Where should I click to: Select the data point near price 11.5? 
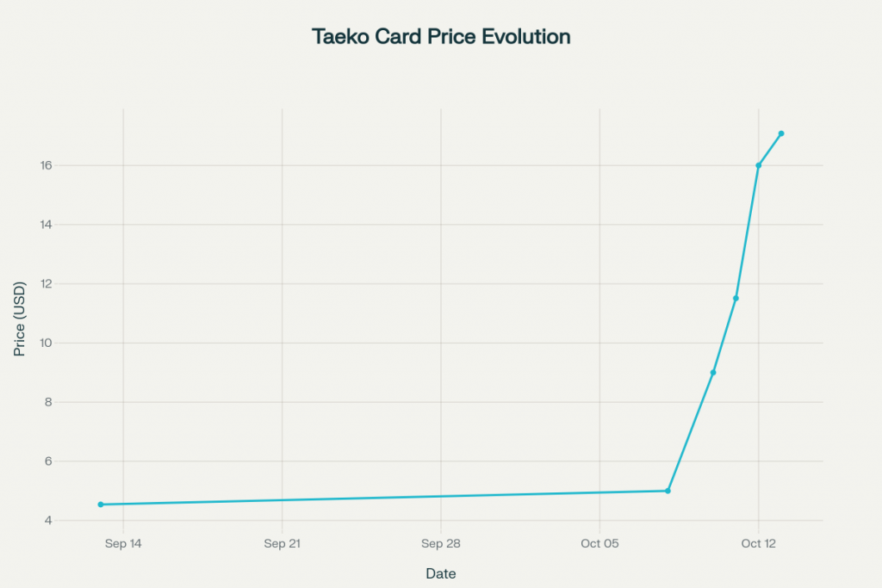(x=736, y=298)
